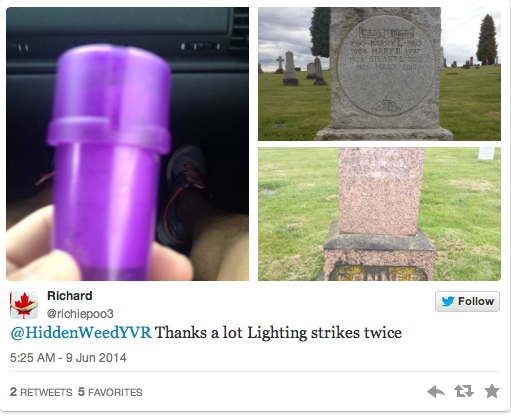Follow Richard with the Follow button
The height and width of the screenshot is (416, 511).
(x=467, y=301)
